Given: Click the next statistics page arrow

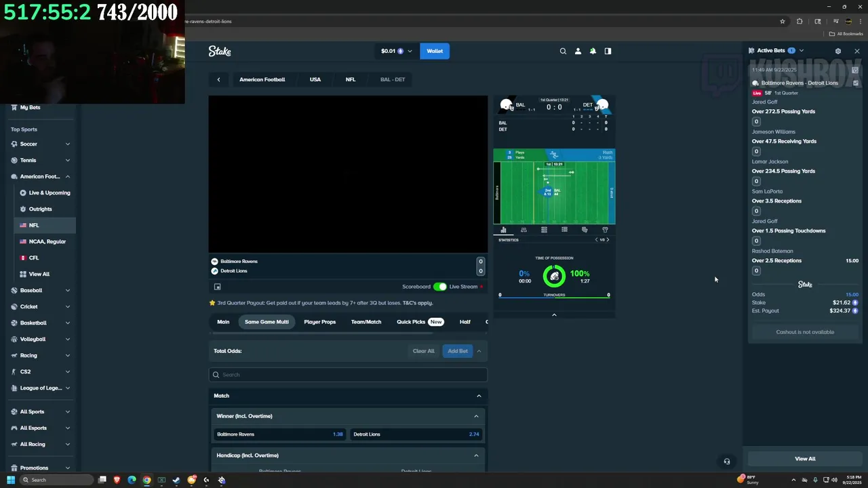Looking at the screenshot, I should [x=608, y=240].
